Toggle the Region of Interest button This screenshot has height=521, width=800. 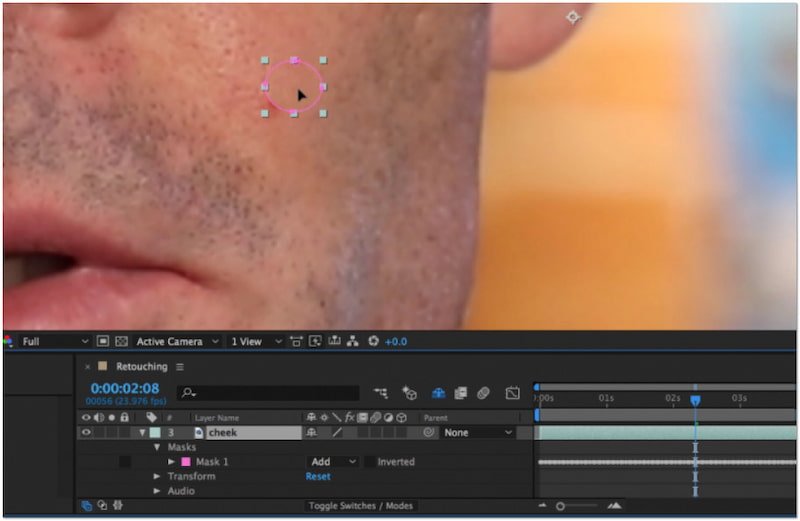pyautogui.click(x=102, y=341)
